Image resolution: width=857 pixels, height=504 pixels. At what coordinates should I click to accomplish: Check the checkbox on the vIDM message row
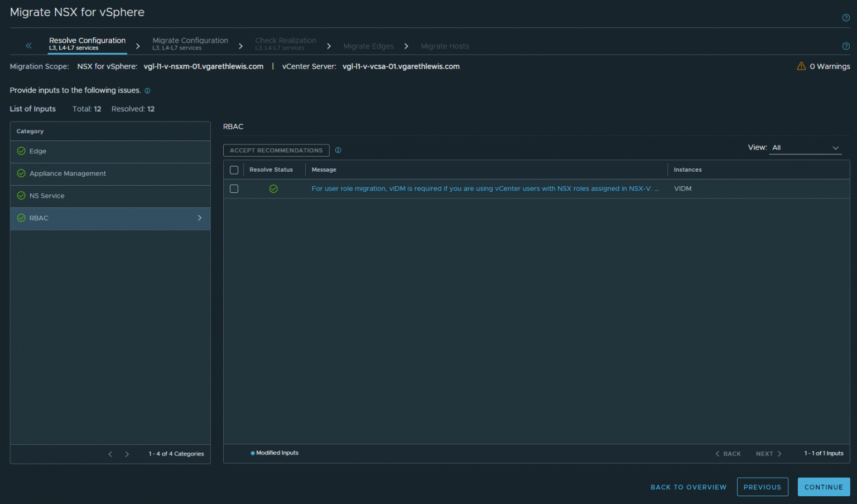pos(234,188)
